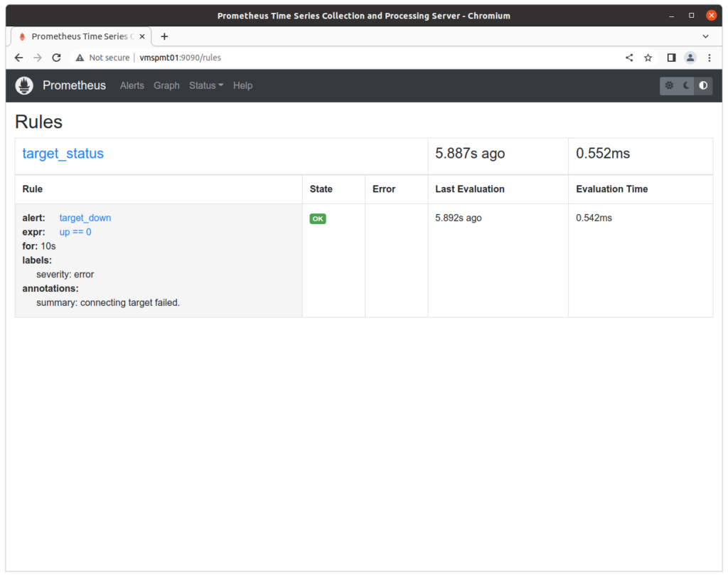The height and width of the screenshot is (577, 728).
Task: Open the Chromium profile avatar
Action: (x=690, y=58)
